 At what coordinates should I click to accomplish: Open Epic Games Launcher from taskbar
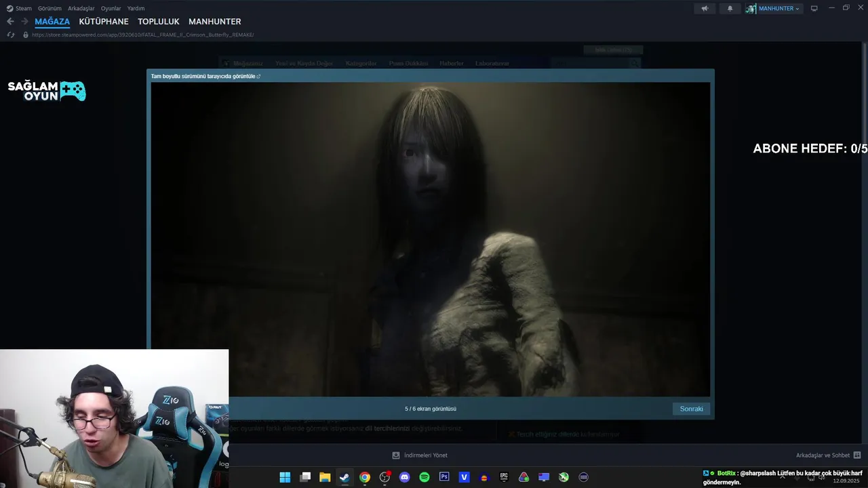pyautogui.click(x=504, y=477)
